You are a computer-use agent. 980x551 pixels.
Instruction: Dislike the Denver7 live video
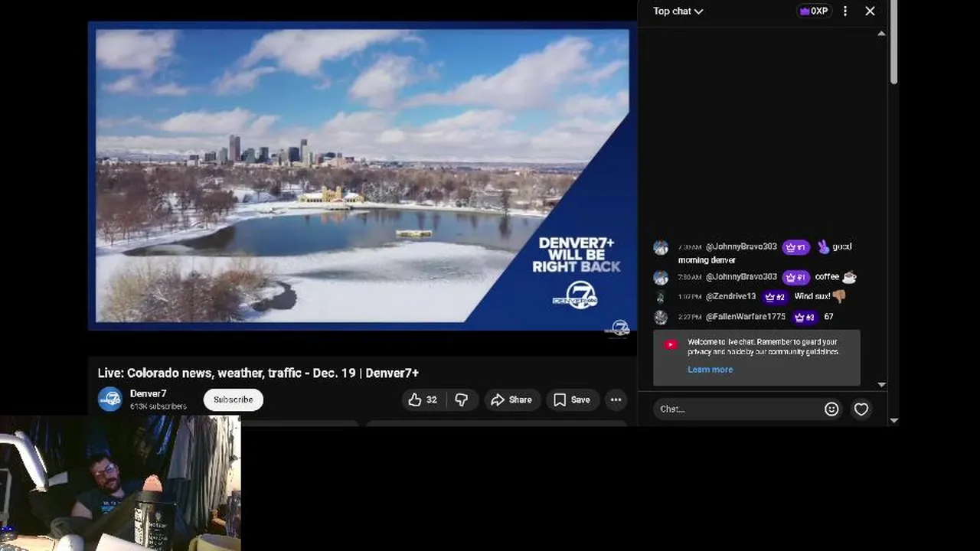(461, 399)
